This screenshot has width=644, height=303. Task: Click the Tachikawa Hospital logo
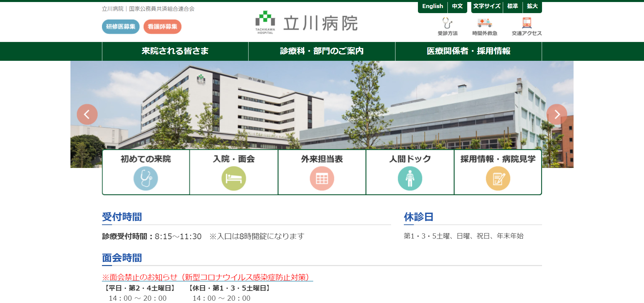coord(307,23)
